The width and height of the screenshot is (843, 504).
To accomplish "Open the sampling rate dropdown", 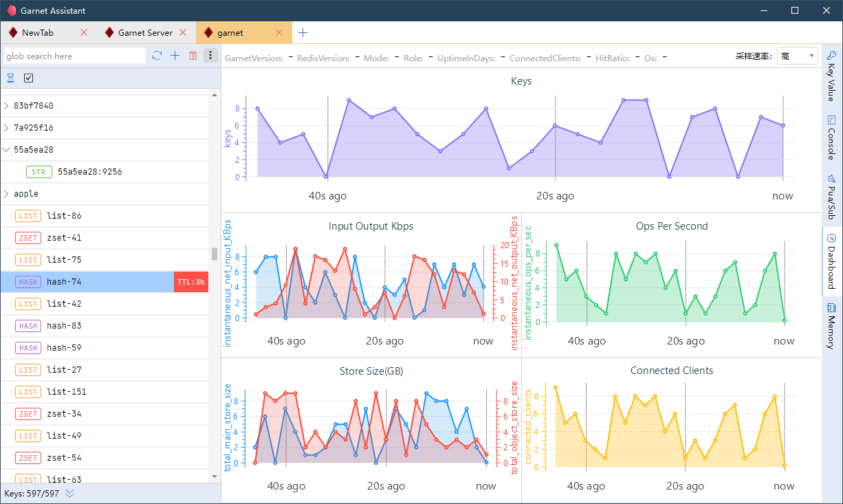I will click(797, 56).
